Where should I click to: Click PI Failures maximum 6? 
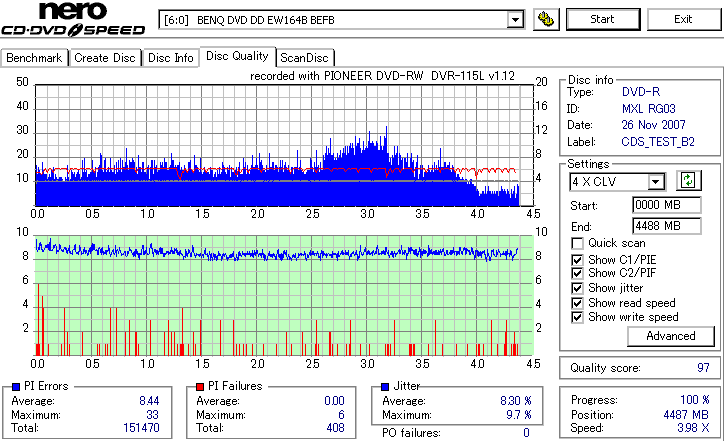pyautogui.click(x=341, y=415)
